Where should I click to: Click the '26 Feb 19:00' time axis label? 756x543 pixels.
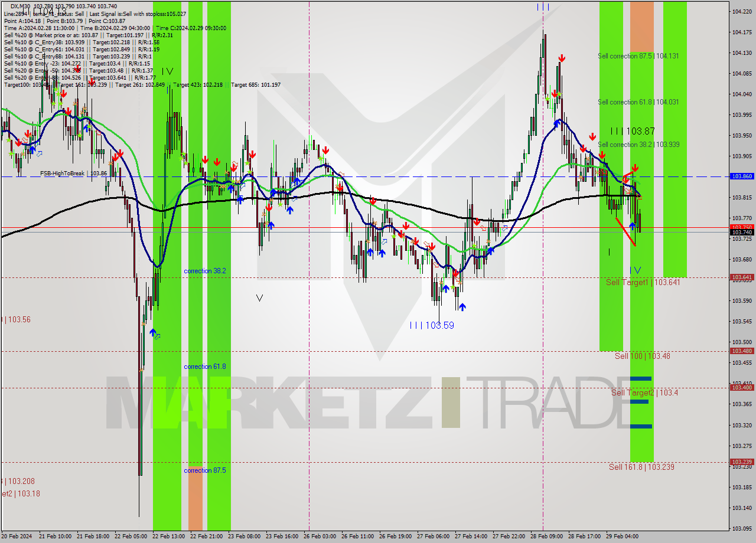[395, 537]
